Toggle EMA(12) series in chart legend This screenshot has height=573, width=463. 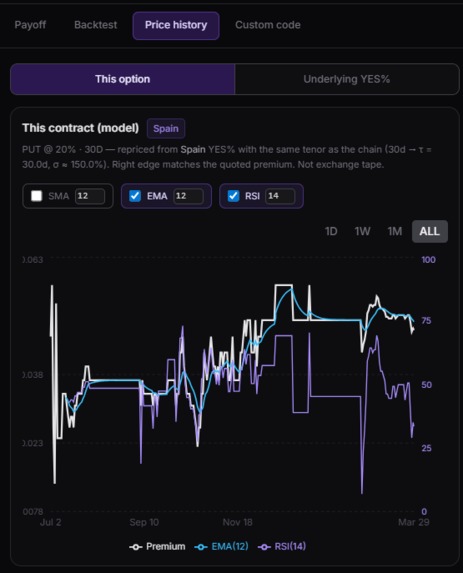coord(221,547)
